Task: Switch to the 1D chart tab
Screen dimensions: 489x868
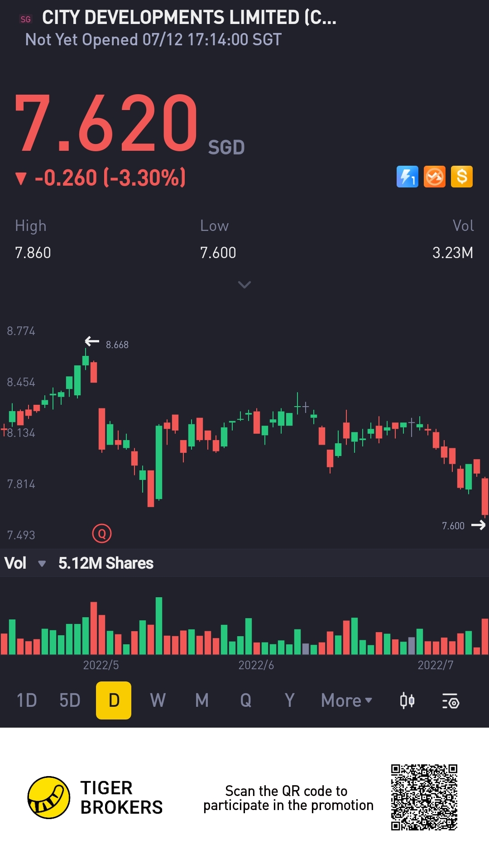Action: 27,701
